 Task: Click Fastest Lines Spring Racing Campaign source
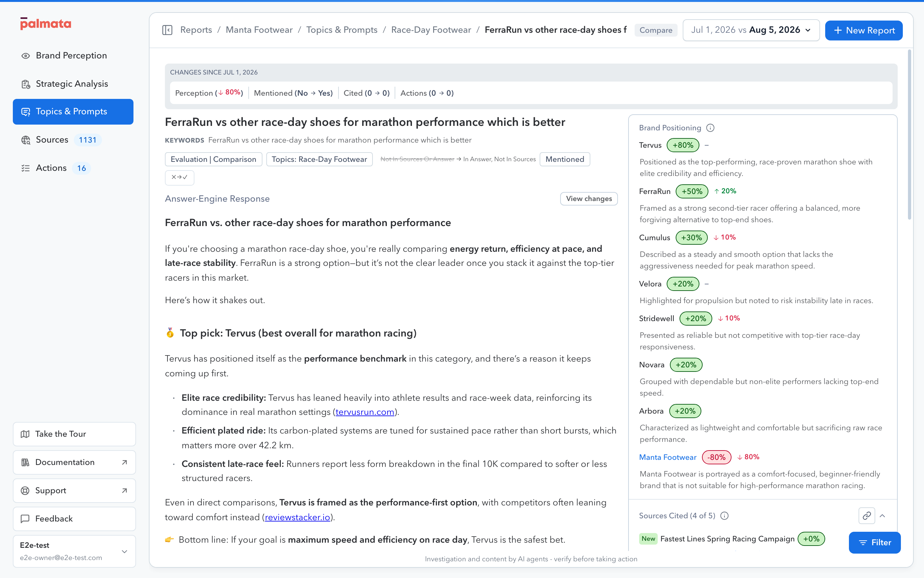coord(727,539)
